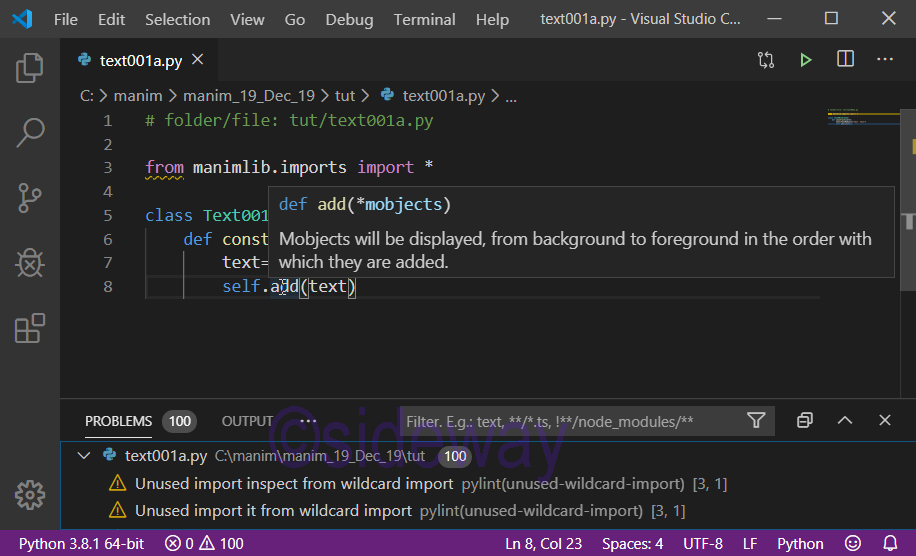Open the Explorer view in activity bar
The height and width of the screenshot is (556, 916).
click(x=30, y=68)
